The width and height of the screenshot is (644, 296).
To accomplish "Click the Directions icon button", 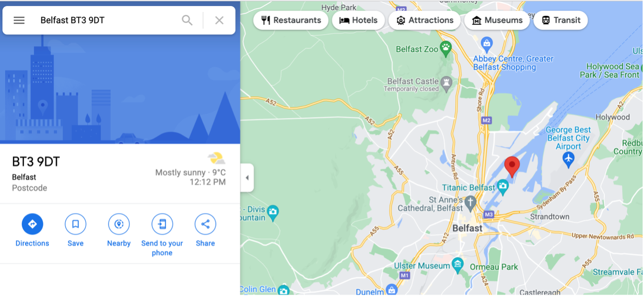I will coord(32,224).
